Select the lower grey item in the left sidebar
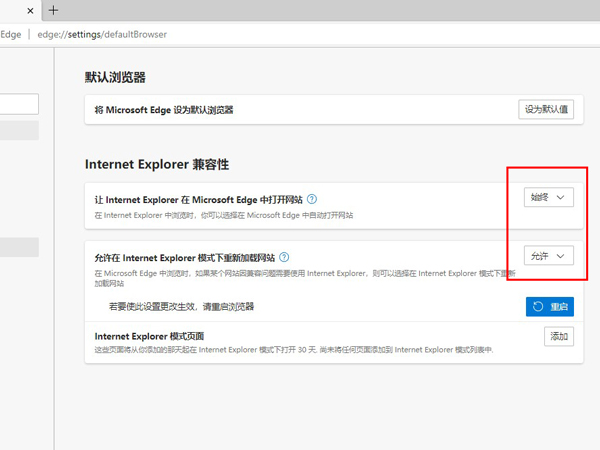 coord(19,247)
